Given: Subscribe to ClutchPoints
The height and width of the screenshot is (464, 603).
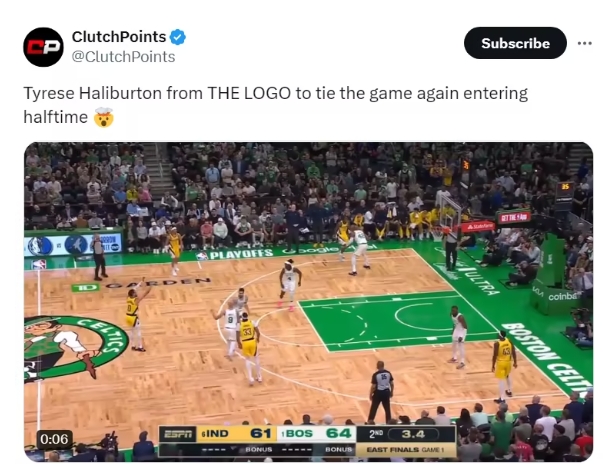Looking at the screenshot, I should (x=515, y=43).
